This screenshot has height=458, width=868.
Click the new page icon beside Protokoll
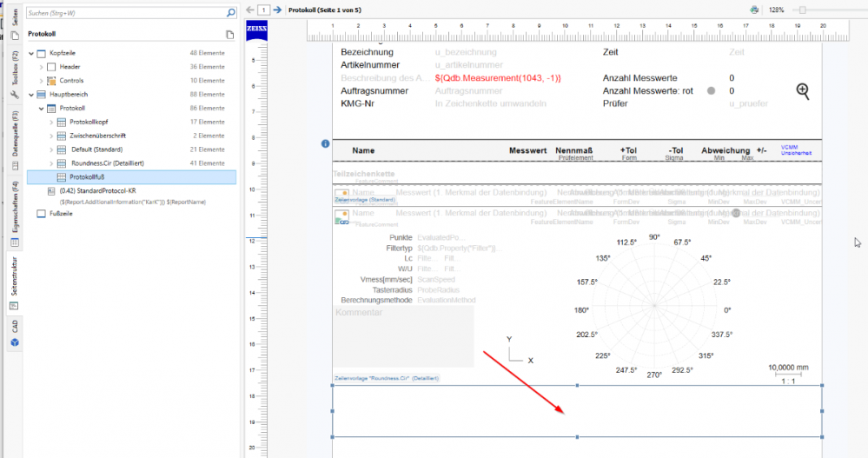(x=229, y=35)
